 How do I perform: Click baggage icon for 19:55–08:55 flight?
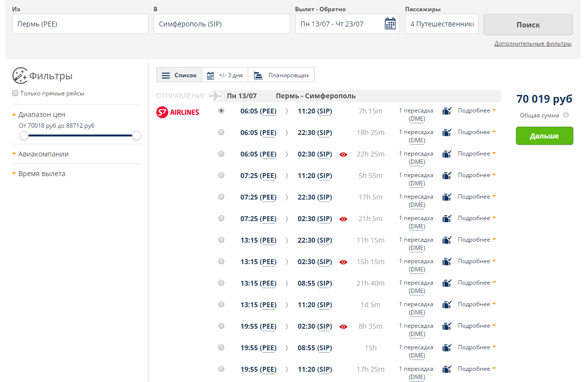click(x=447, y=348)
